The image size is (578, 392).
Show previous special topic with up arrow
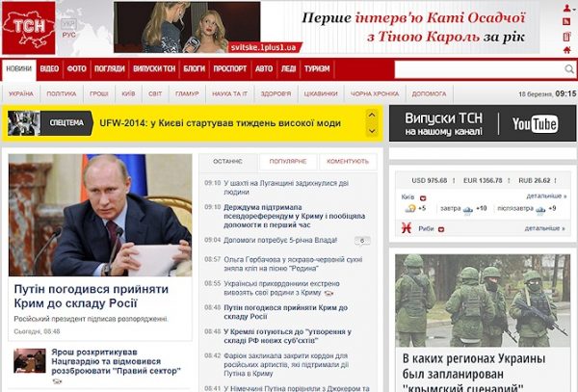(372, 115)
